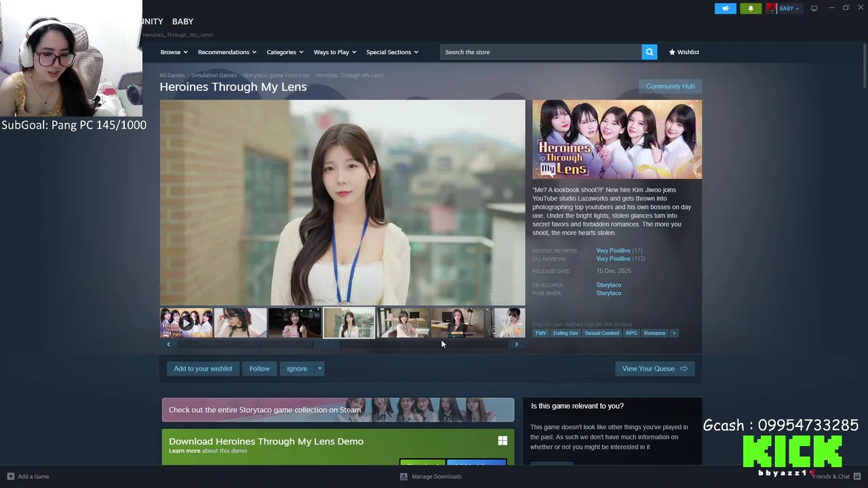The width and height of the screenshot is (868, 488).
Task: Click the Storytaco game collection banner
Action: [338, 409]
